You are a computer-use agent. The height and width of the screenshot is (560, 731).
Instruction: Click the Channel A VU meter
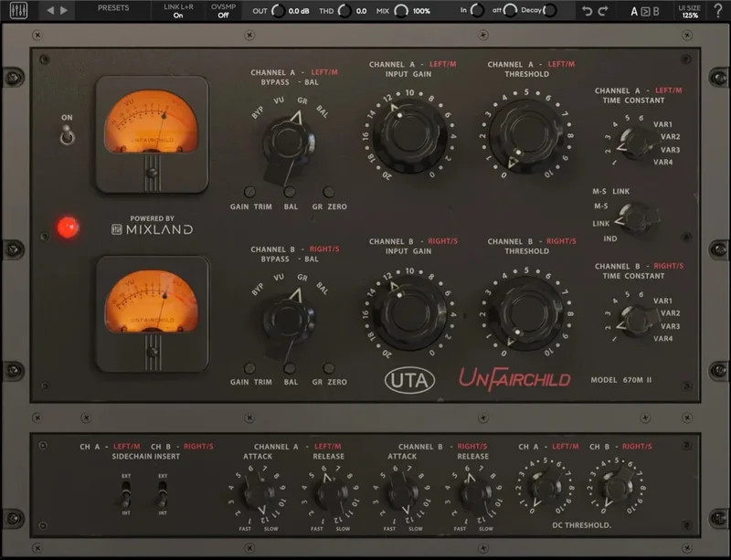pos(152,134)
